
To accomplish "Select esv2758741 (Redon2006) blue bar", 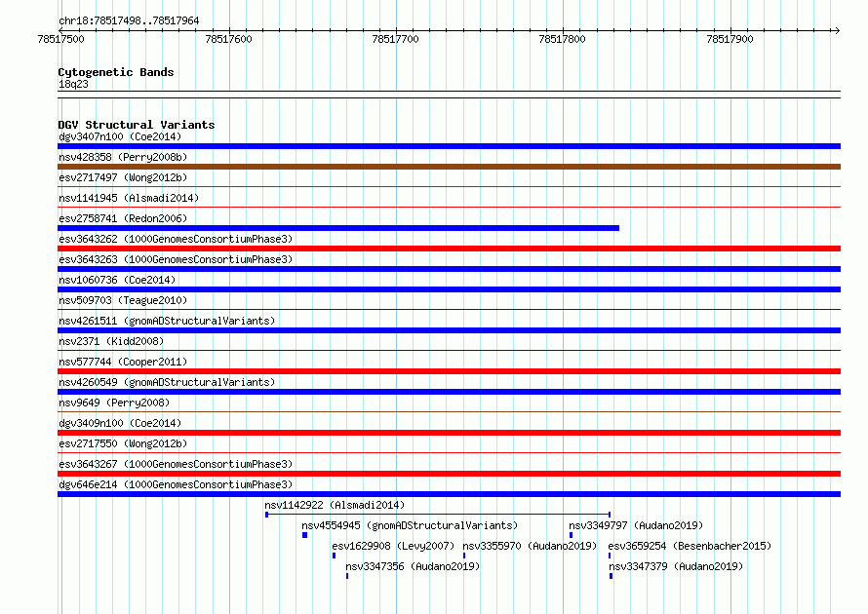I will point(338,228).
